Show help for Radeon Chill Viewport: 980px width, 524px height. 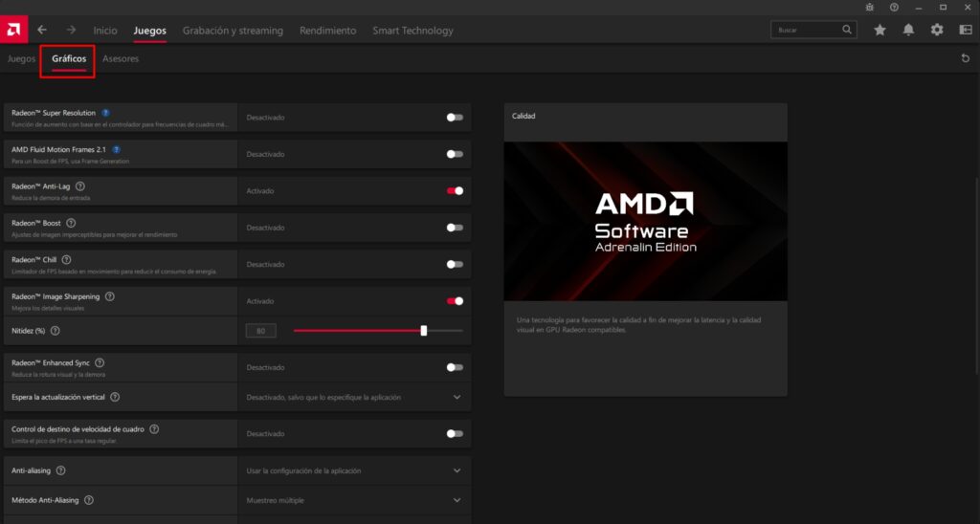coord(66,260)
